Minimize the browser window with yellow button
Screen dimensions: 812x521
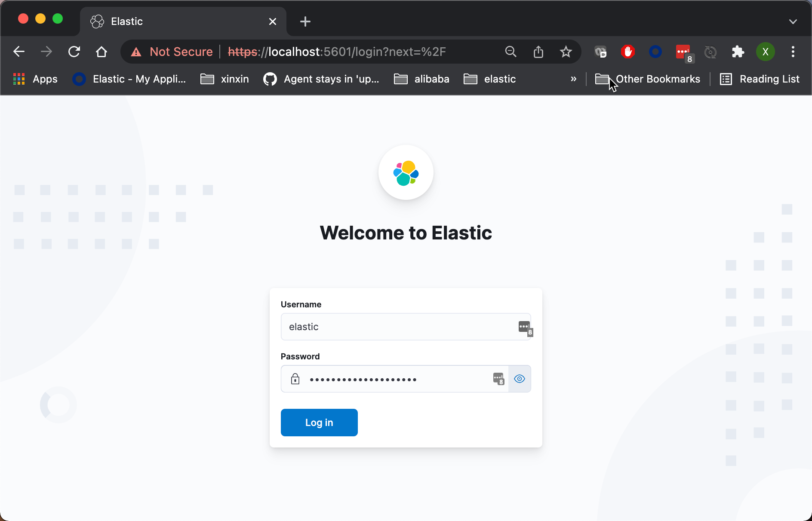[40, 19]
